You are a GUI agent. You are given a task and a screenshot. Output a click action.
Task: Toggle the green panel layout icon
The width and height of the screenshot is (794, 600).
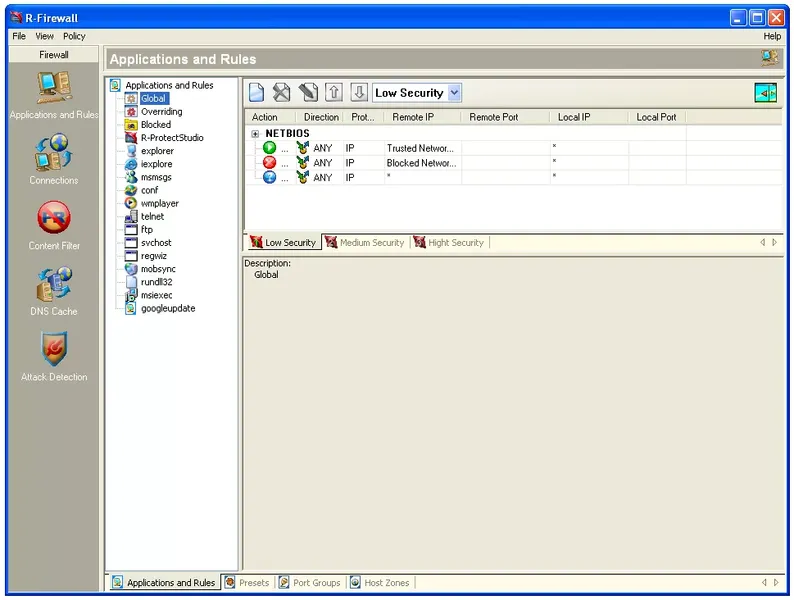765,93
